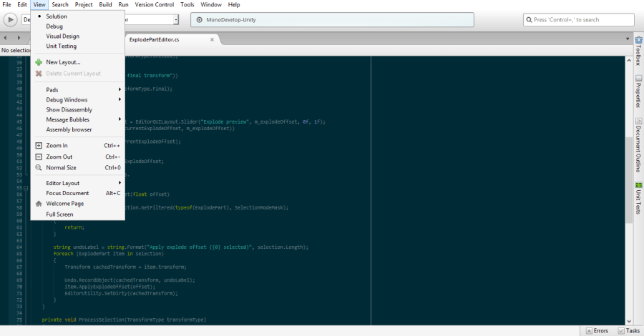This screenshot has width=644, height=336.
Task: Show the Document Outline pad
Action: click(638, 145)
